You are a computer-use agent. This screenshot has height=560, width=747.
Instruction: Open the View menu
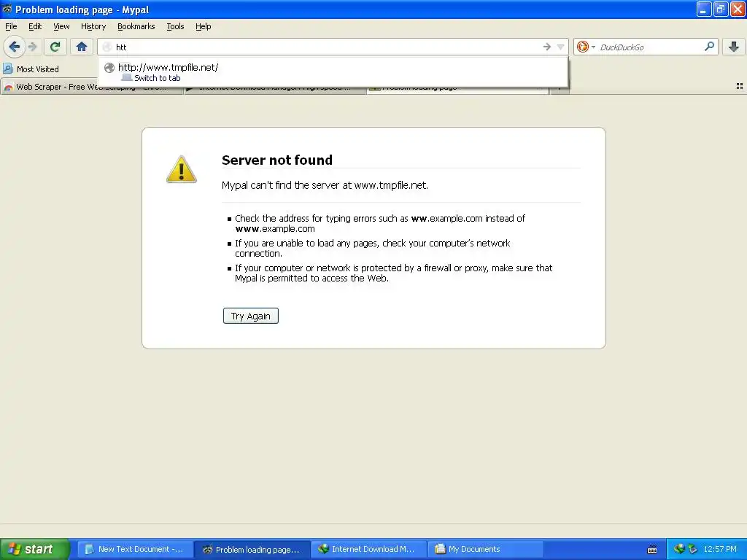tap(61, 26)
